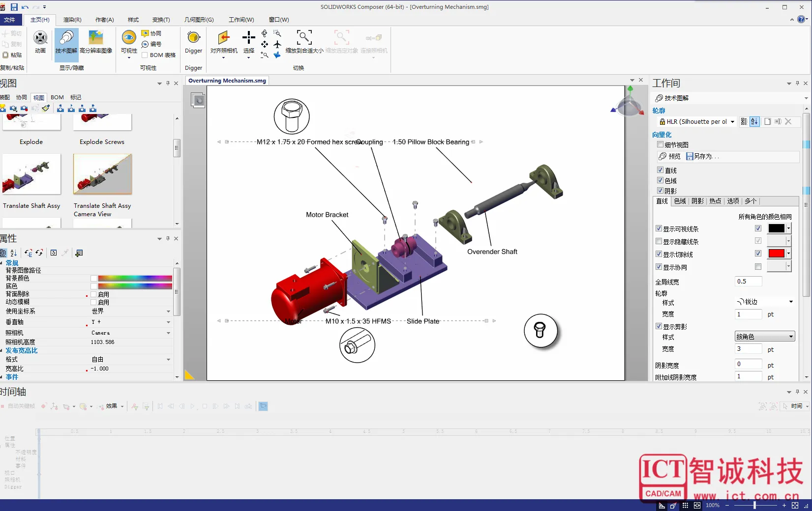Open the 剪影样式 按角色 dropdown
Viewport: 812px width, 511px height.
pos(765,337)
